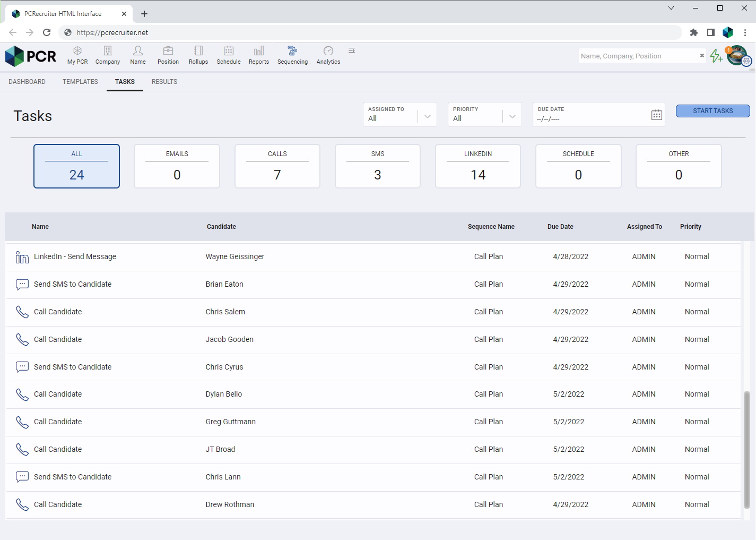The width and height of the screenshot is (756, 540).
Task: Click LinkedIn icon for Wayne Geissinger task
Action: coord(22,257)
